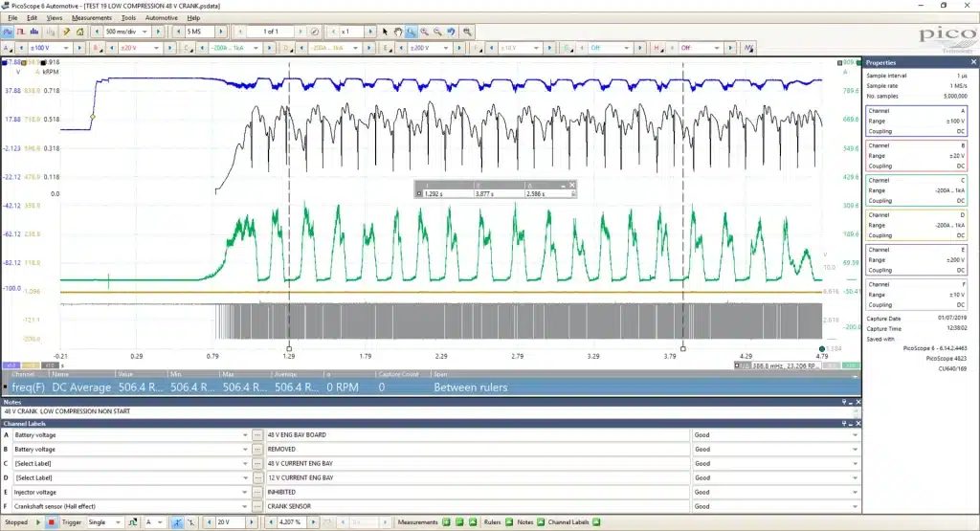Click ellipsis button in channel A label row
The height and width of the screenshot is (531, 980).
click(257, 434)
